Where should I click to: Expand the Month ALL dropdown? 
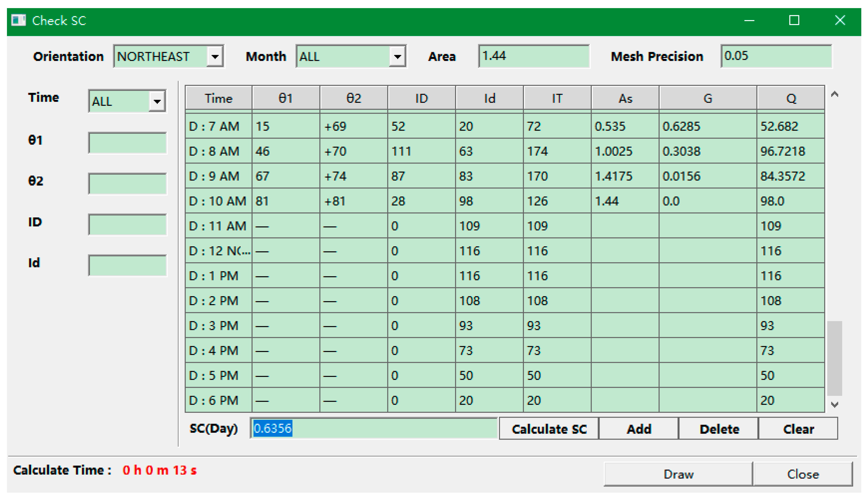point(397,56)
